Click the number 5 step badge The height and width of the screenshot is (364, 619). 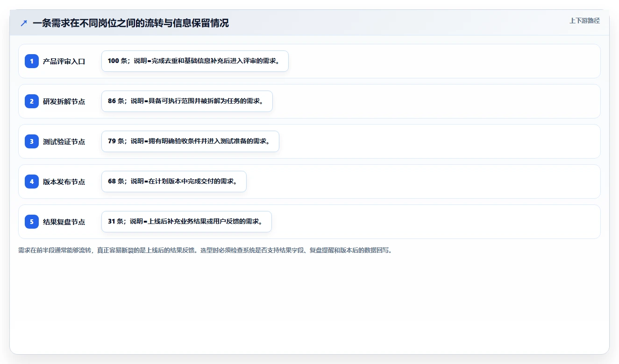(32, 222)
